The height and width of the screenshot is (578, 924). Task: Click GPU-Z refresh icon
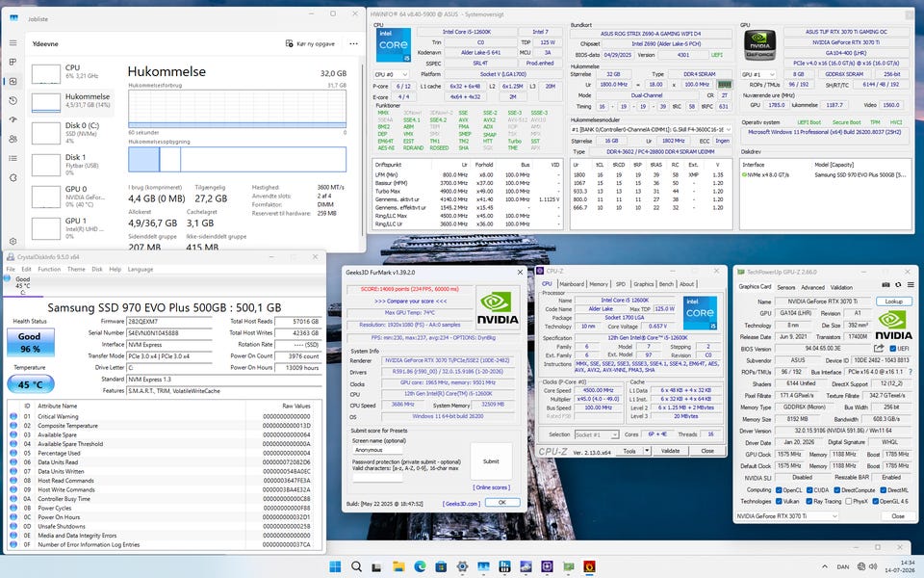(x=898, y=285)
